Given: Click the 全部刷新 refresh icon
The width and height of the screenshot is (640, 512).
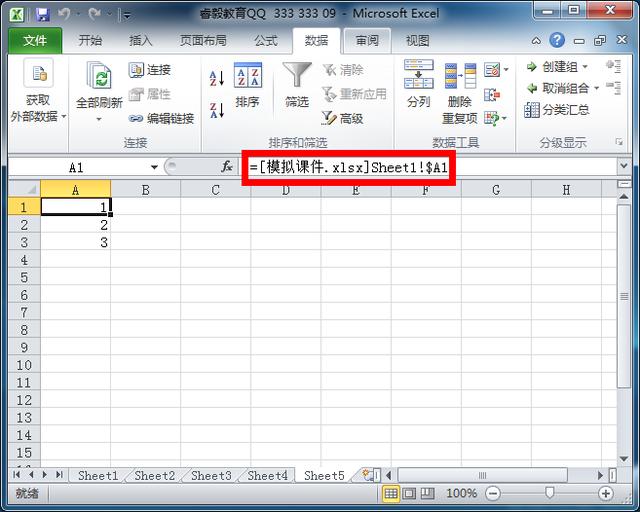Looking at the screenshot, I should point(99,75).
